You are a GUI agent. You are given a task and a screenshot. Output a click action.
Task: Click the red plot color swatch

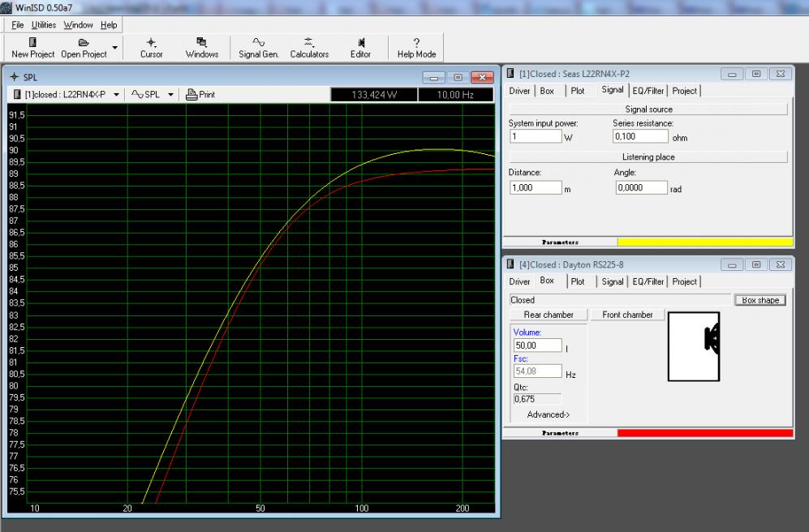(705, 433)
